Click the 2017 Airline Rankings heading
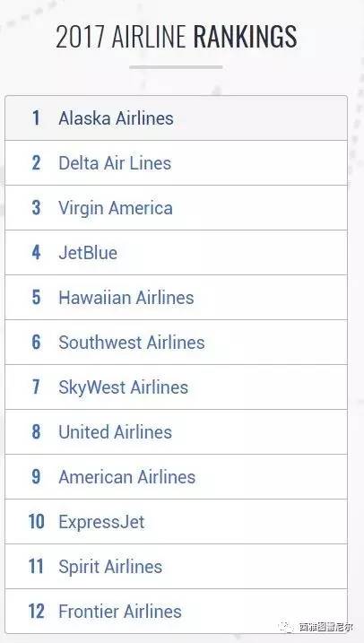 pos(177,37)
